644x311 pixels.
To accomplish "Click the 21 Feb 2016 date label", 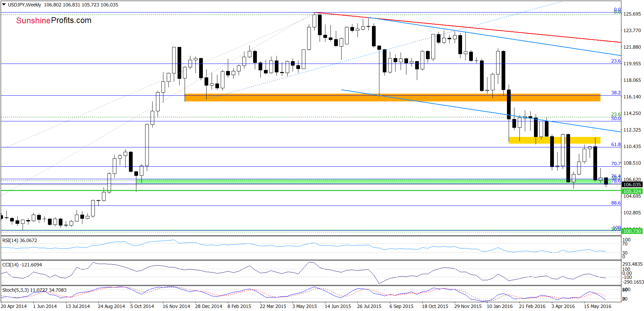I will [x=532, y=306].
